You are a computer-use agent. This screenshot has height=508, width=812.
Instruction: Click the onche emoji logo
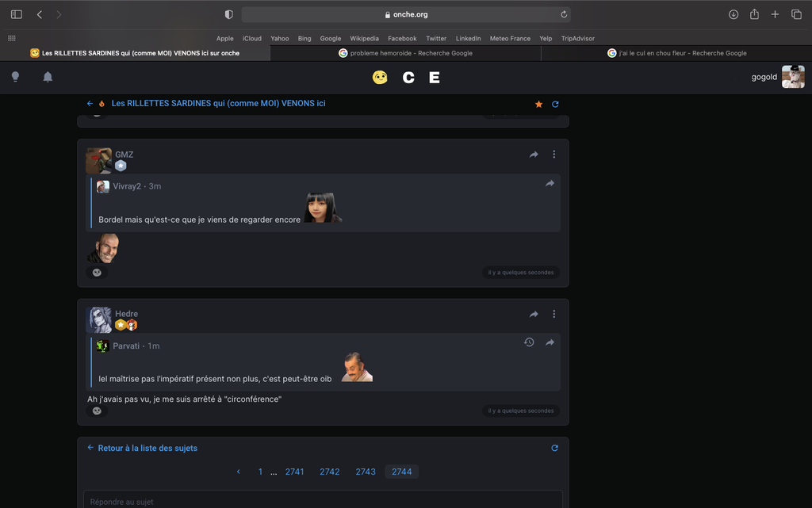click(380, 78)
